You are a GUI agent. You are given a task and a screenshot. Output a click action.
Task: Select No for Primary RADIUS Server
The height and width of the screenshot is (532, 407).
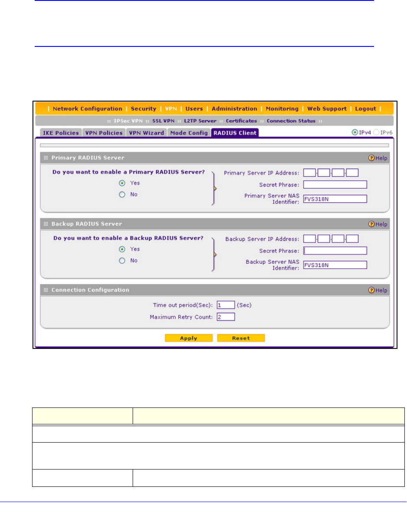coord(122,195)
